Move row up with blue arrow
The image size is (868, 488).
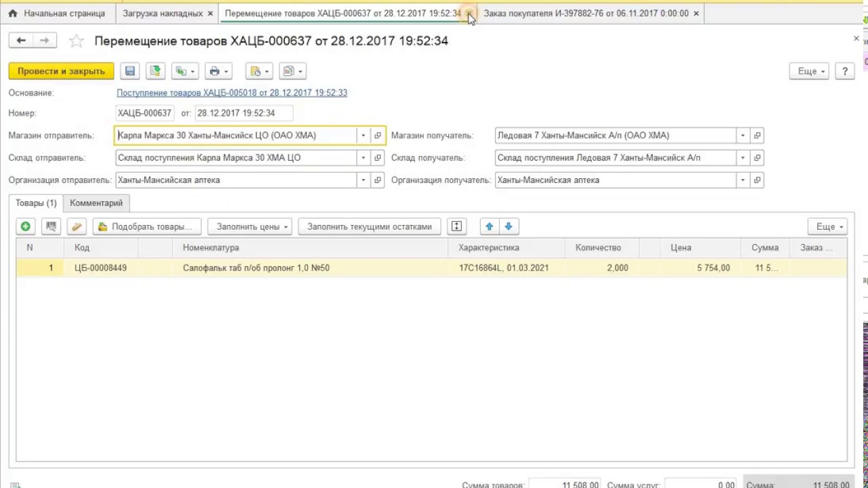coord(489,226)
